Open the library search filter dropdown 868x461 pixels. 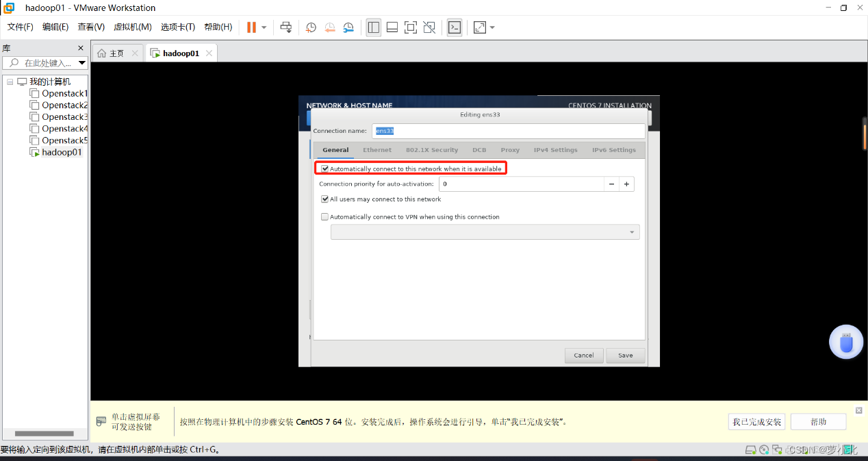pos(82,62)
